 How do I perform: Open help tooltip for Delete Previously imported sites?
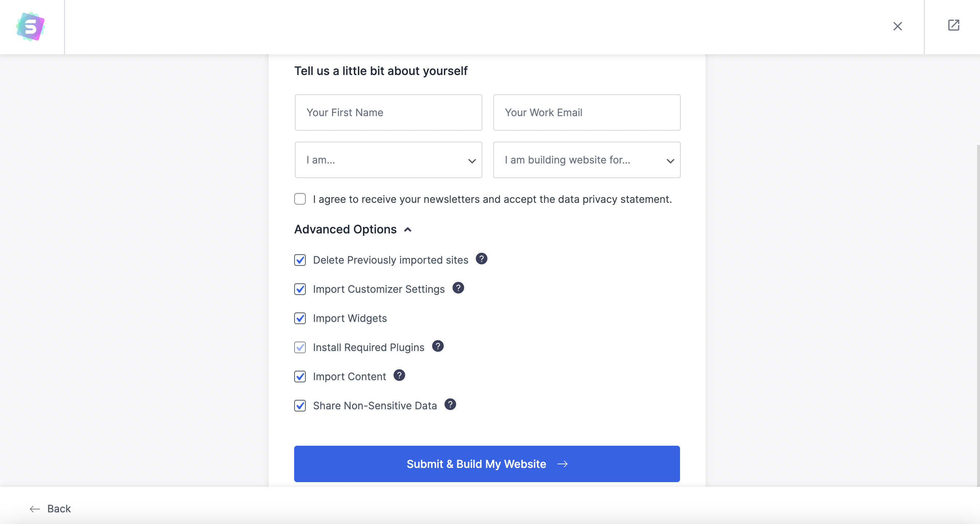coord(481,259)
